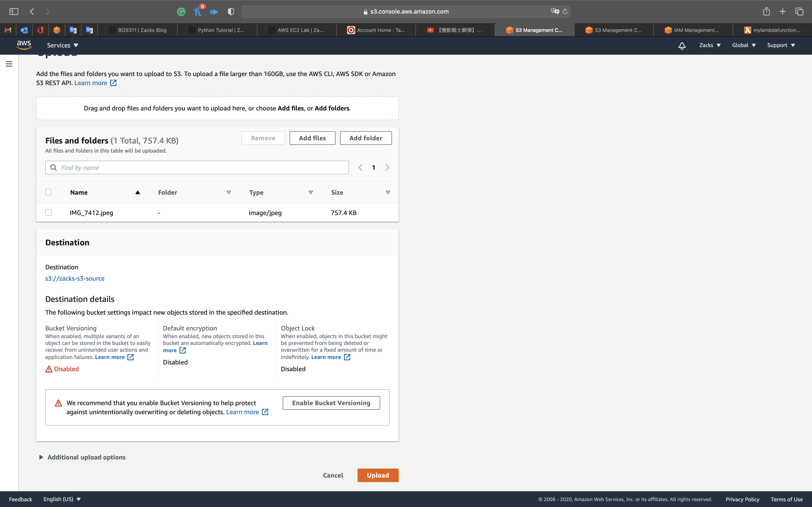The height and width of the screenshot is (507, 812).
Task: Open the Services dropdown menu
Action: pyautogui.click(x=62, y=45)
